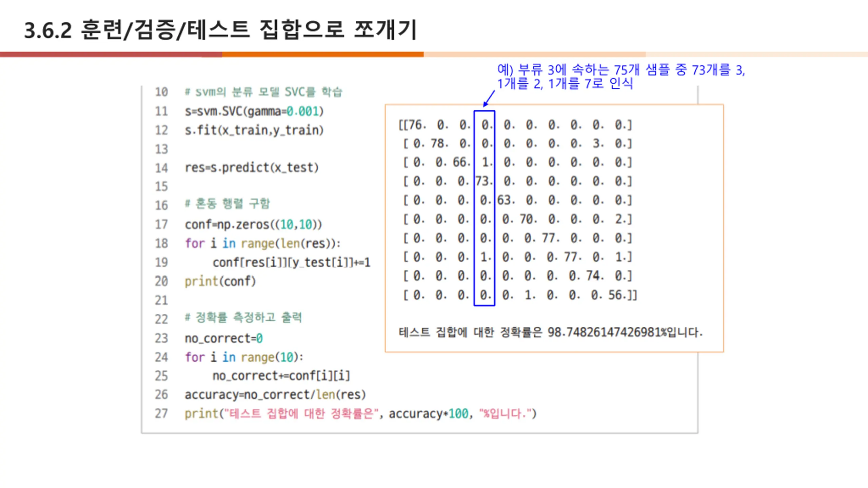Click code line 'no_correct=0'
The height and width of the screenshot is (488, 868).
[224, 338]
